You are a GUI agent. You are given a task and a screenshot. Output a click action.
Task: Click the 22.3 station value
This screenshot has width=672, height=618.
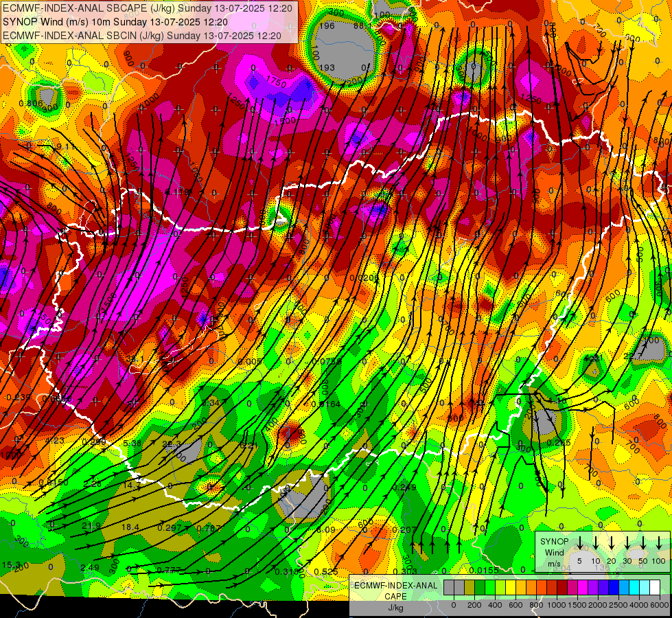tap(172, 444)
